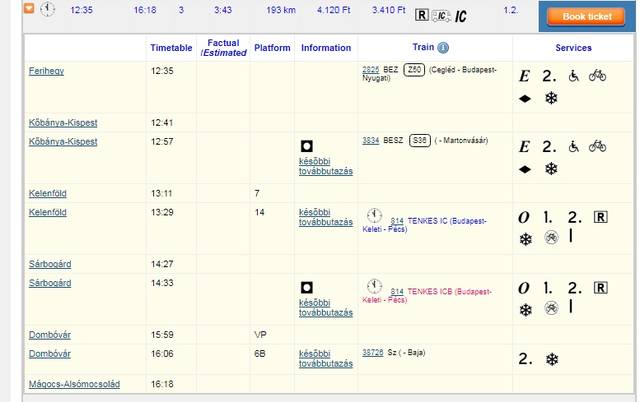Click the Book ticket button
Screen dimensions: 640x402
[x=587, y=17]
